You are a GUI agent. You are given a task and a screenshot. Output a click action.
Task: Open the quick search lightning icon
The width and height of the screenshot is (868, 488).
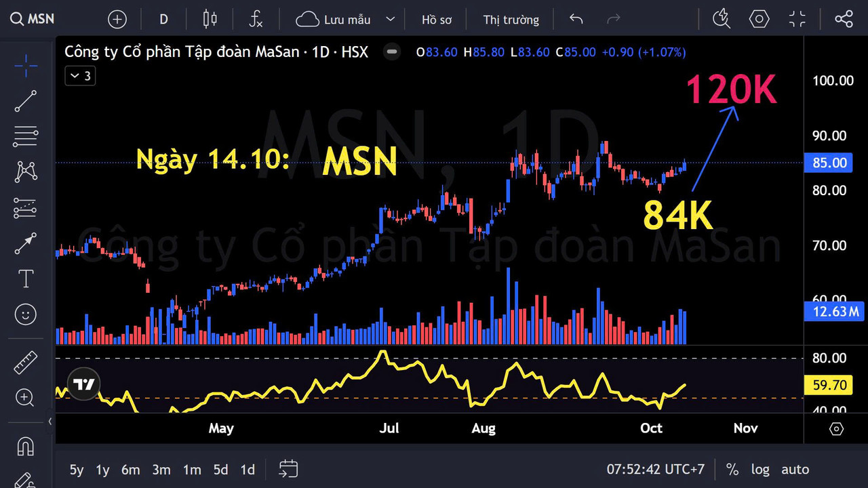click(x=722, y=19)
